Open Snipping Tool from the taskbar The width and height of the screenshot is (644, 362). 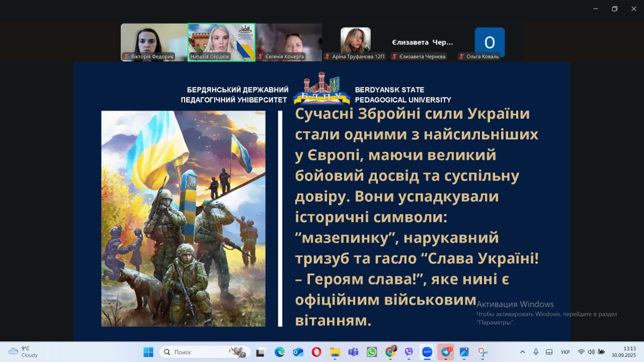(x=482, y=352)
